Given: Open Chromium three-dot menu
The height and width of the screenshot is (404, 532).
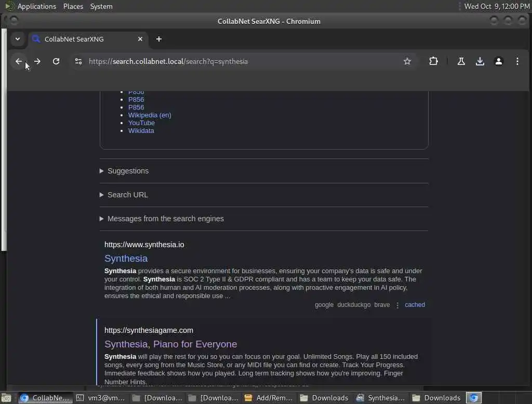Looking at the screenshot, I should pos(517,61).
